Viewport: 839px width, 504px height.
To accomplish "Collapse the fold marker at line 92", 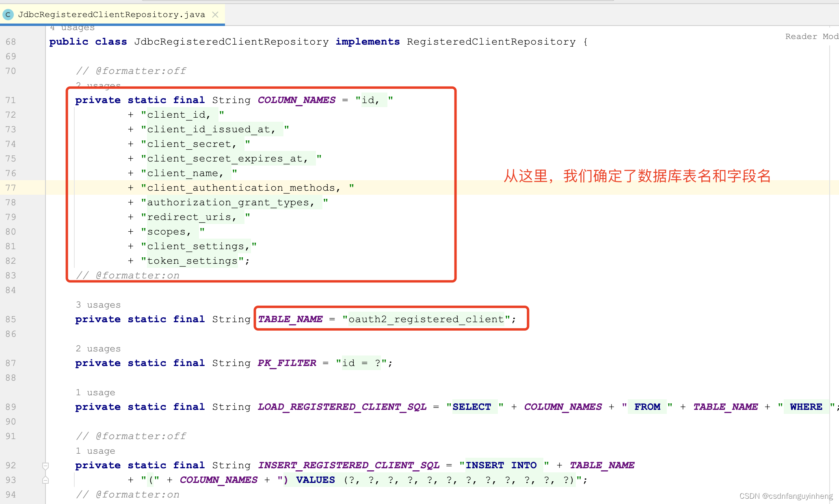I will click(45, 465).
